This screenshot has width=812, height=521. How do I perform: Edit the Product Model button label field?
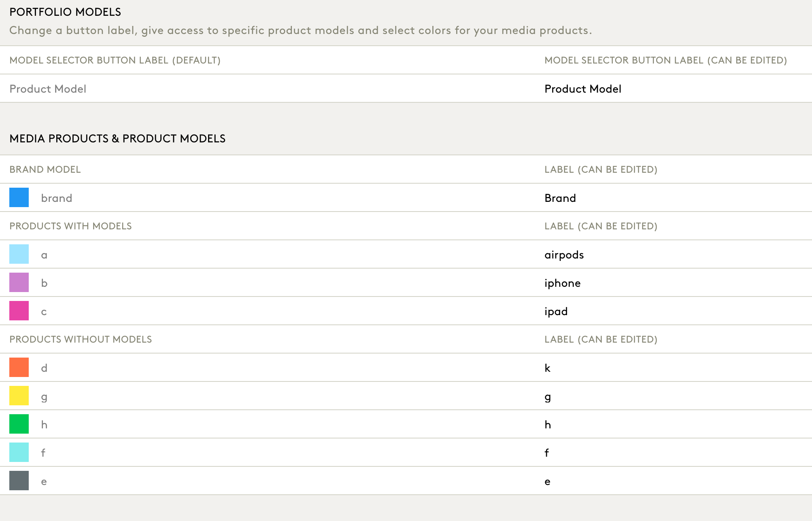click(x=583, y=89)
